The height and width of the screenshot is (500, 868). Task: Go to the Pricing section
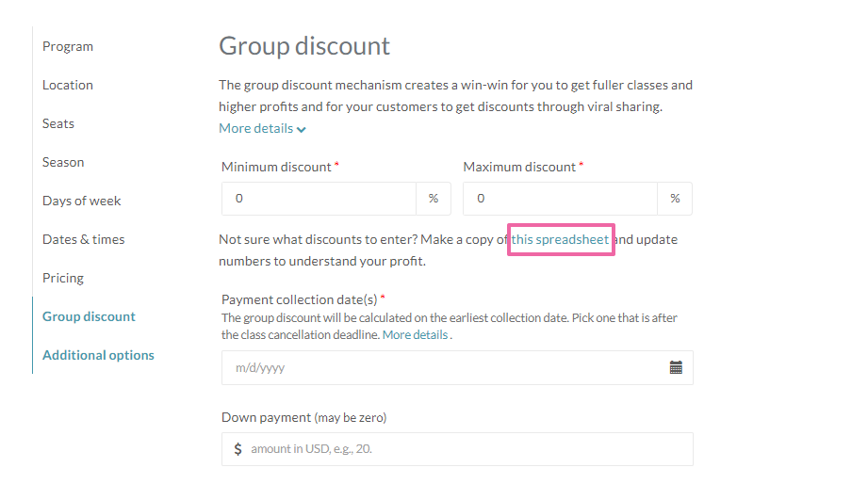(x=63, y=278)
